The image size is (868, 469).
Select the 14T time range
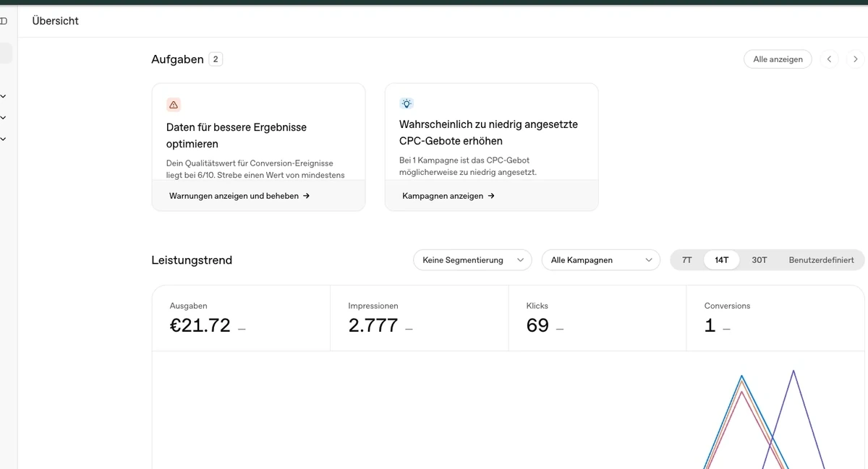click(x=722, y=260)
